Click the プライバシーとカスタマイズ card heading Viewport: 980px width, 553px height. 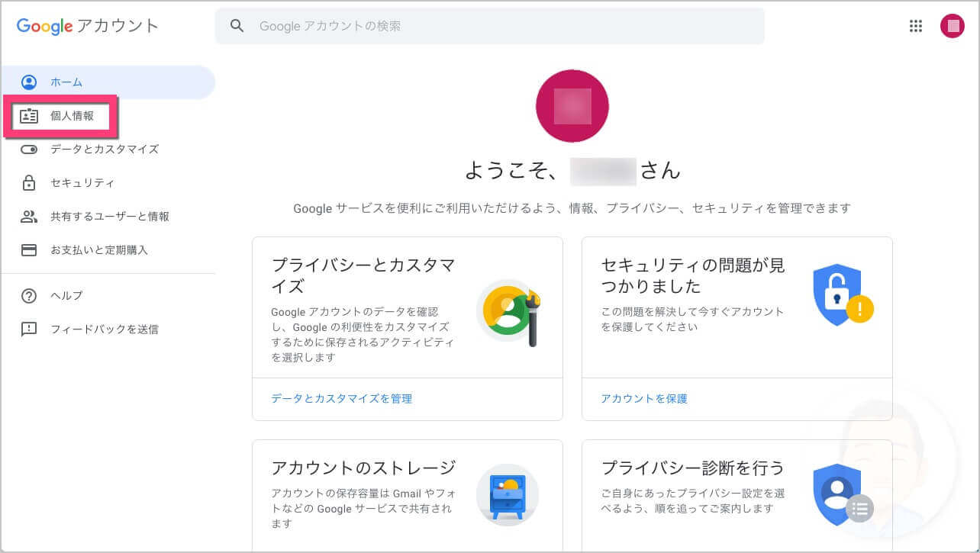pos(363,276)
